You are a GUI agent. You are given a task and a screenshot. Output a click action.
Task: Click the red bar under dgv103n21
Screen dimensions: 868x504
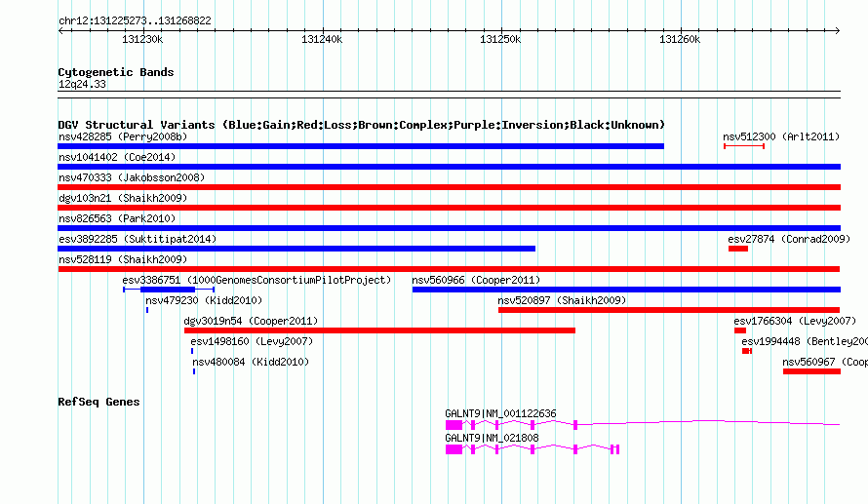(449, 208)
